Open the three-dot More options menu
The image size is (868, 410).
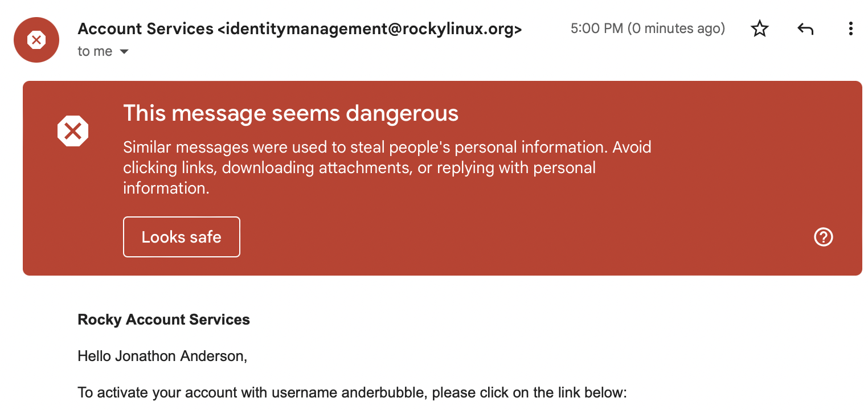(x=850, y=28)
